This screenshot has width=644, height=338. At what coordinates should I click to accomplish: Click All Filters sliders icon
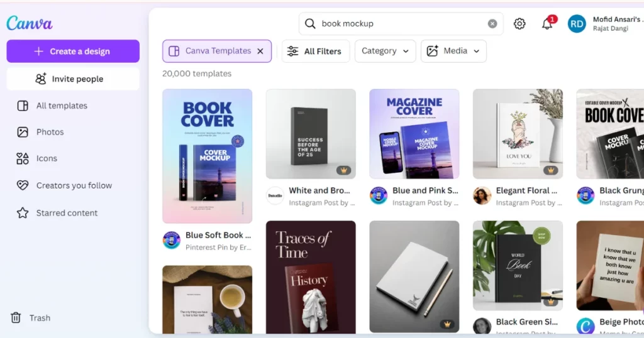[x=293, y=52]
